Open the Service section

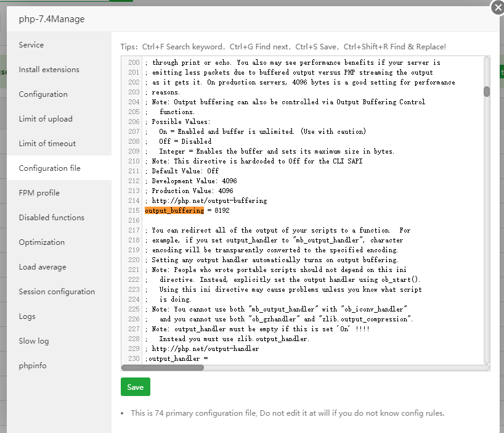[31, 45]
